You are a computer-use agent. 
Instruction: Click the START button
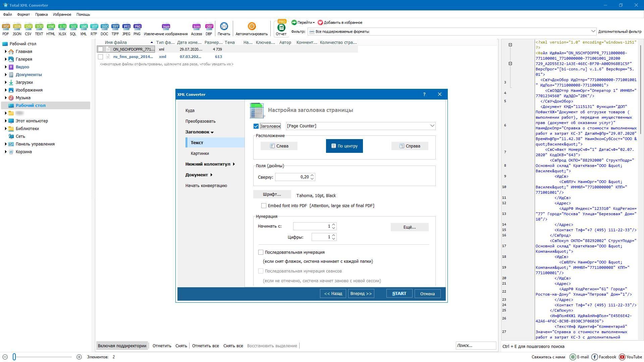tap(399, 294)
